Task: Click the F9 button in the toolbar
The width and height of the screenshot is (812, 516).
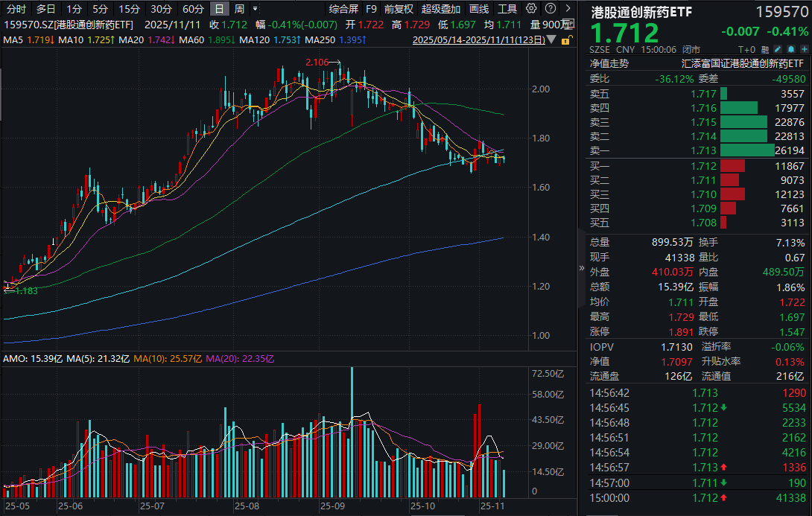Action: 370,9
